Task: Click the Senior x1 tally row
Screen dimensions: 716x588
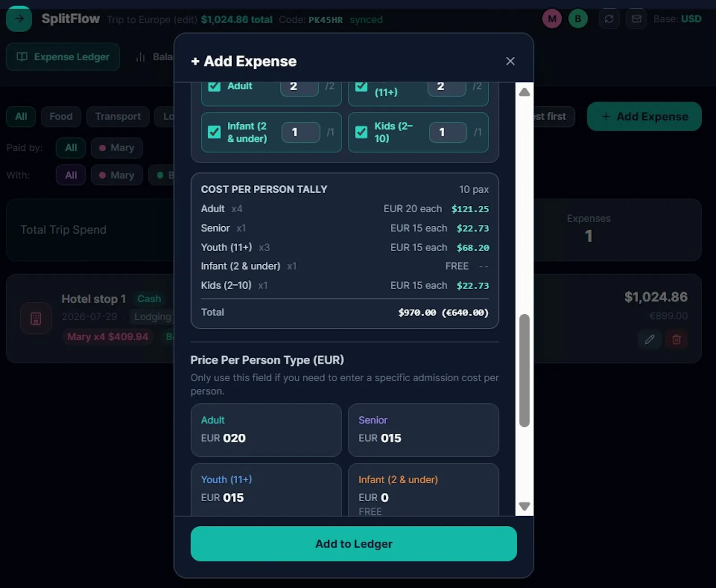Action: 345,228
